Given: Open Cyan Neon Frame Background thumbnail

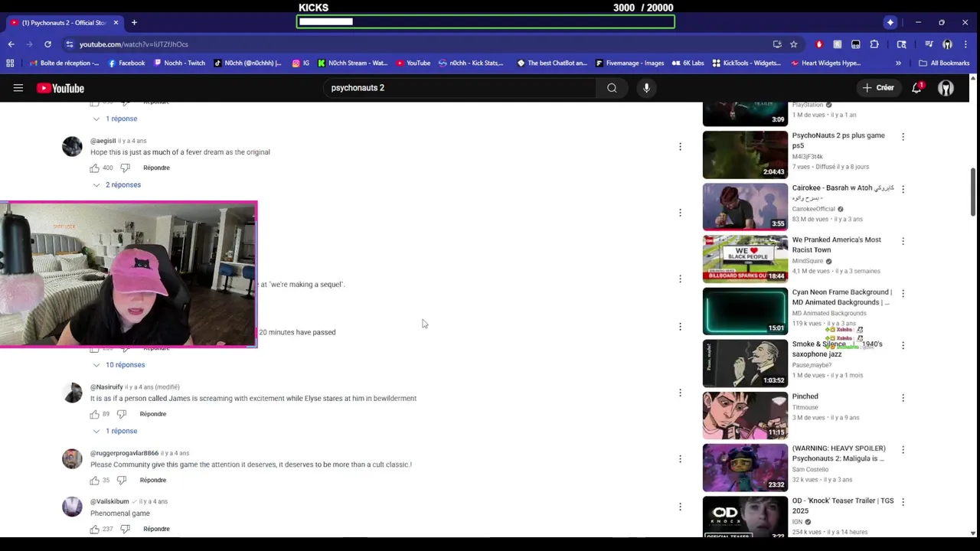Looking at the screenshot, I should coord(745,311).
